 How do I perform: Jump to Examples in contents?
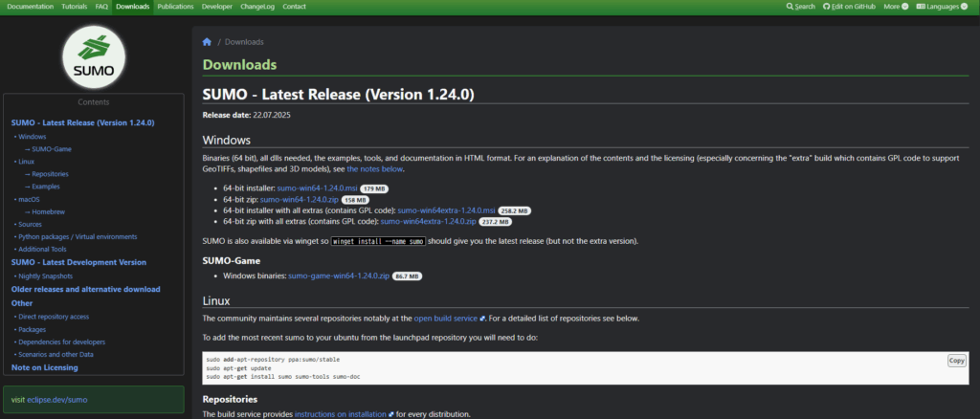pyautogui.click(x=46, y=187)
